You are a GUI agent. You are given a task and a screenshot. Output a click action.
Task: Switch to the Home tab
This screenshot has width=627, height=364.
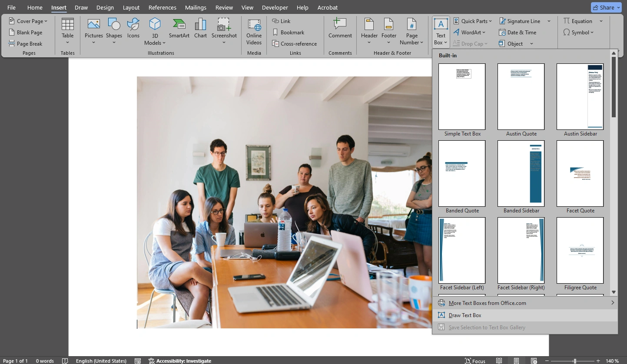(x=35, y=7)
